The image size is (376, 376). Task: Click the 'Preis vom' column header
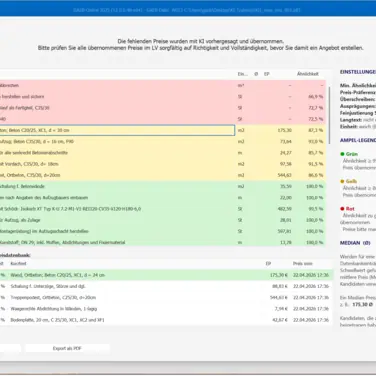(303, 264)
